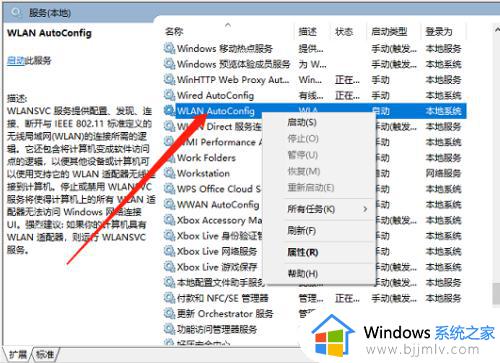Select the Windows 移动热点服务 row

[x=314, y=48]
